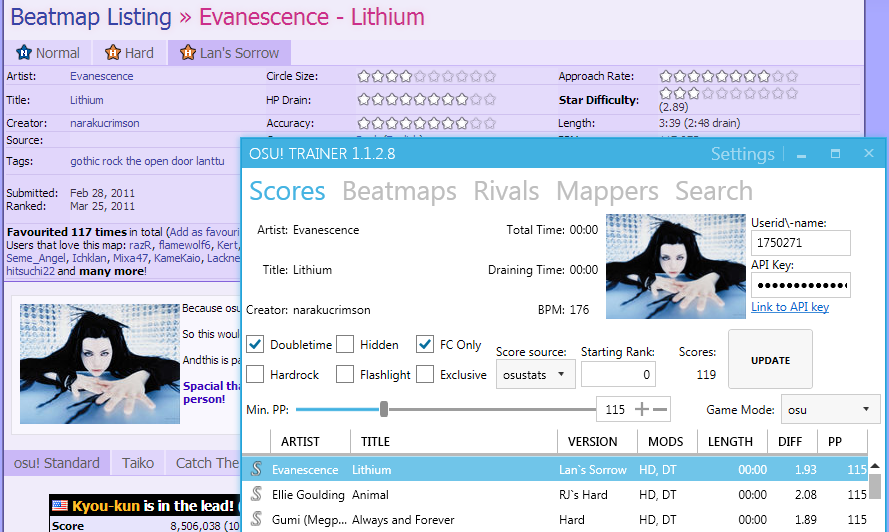The image size is (889, 532).
Task: Click the scores list scrollbar up arrow
Action: (875, 466)
